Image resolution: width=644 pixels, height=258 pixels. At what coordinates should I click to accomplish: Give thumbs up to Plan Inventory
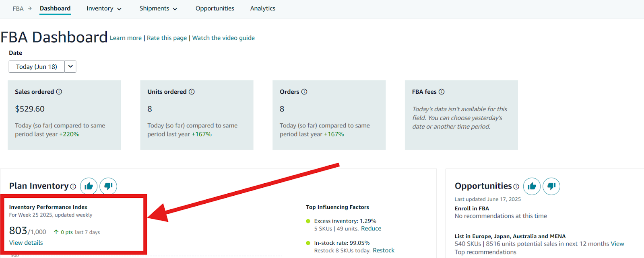(89, 186)
